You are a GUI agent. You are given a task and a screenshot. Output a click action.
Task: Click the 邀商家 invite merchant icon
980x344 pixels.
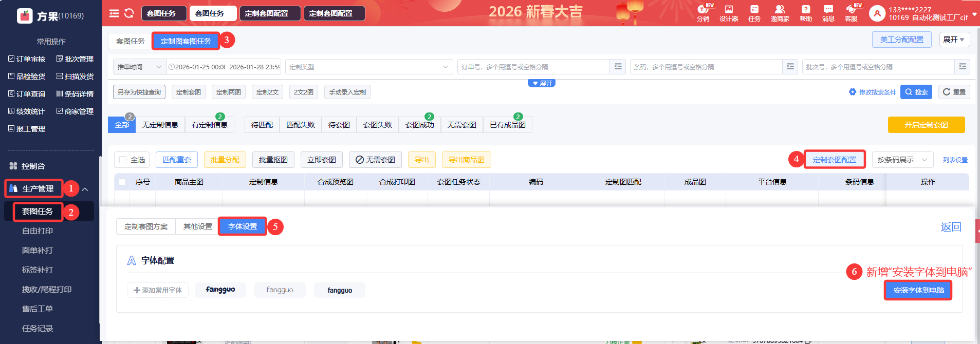pos(780,13)
